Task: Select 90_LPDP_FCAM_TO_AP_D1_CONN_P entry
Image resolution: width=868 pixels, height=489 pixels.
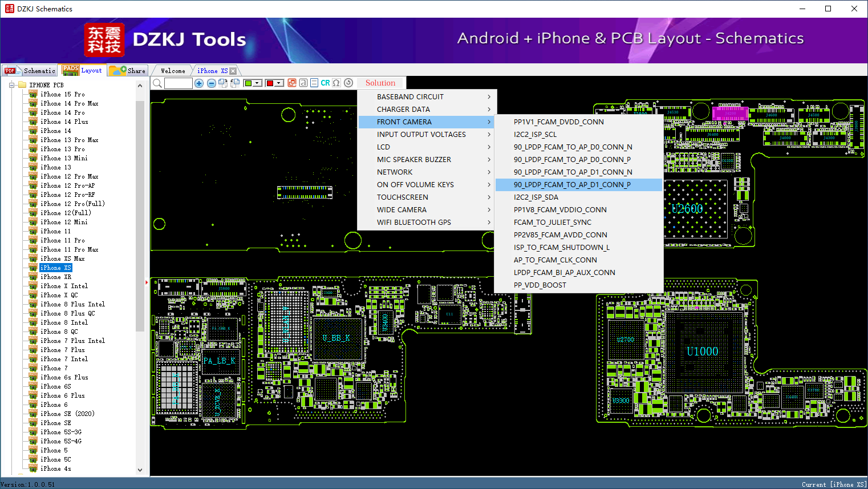Action: coord(579,185)
